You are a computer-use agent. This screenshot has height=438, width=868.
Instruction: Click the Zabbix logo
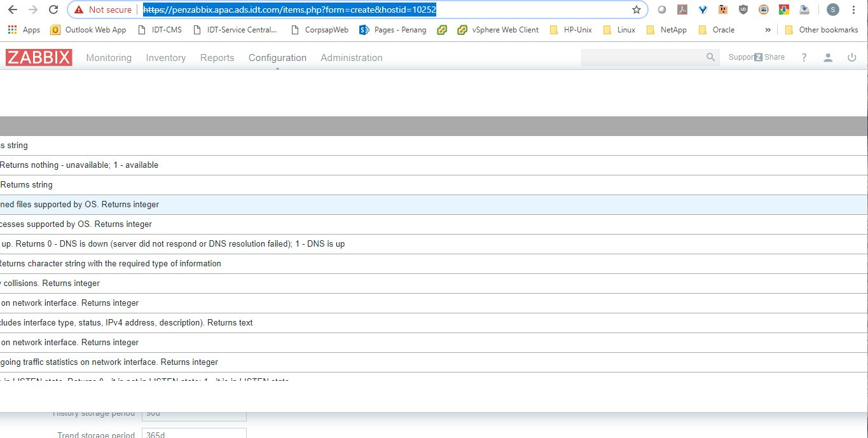(x=39, y=57)
